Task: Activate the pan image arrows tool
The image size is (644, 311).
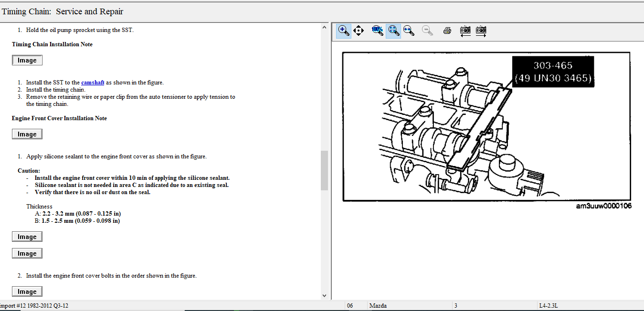Action: [x=359, y=31]
